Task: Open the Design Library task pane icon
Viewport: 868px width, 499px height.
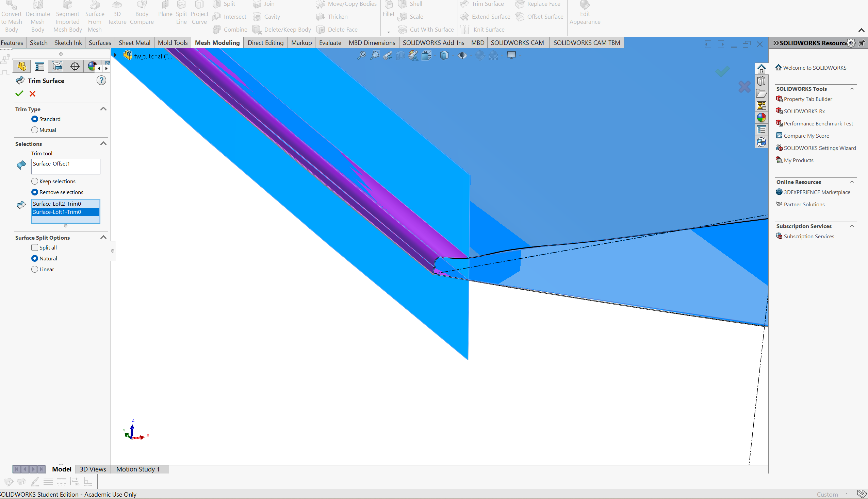Action: [761, 81]
